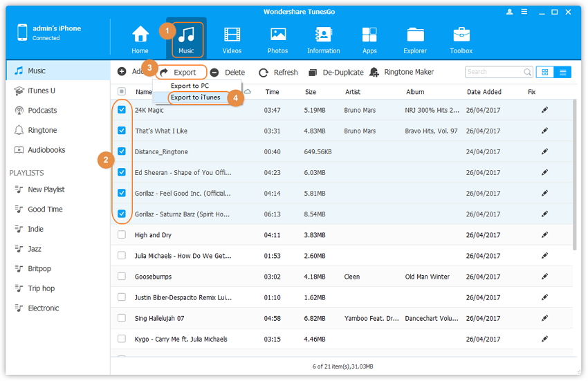Open the Videos section icon
588x381 pixels.
[x=232, y=35]
